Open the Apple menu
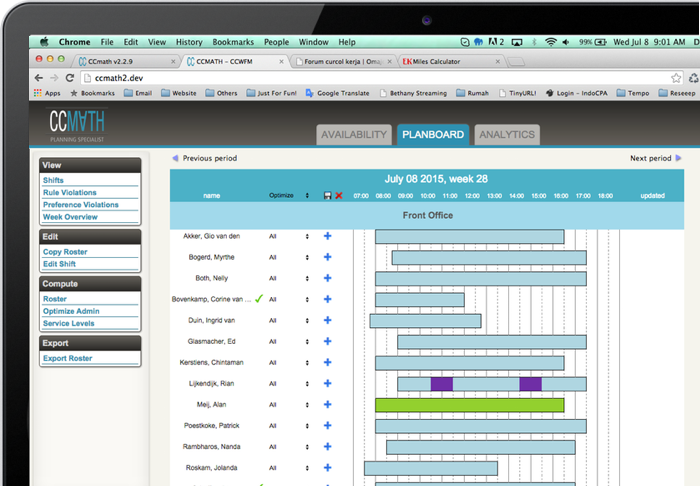Viewport: 700px width, 486px height. click(x=44, y=42)
